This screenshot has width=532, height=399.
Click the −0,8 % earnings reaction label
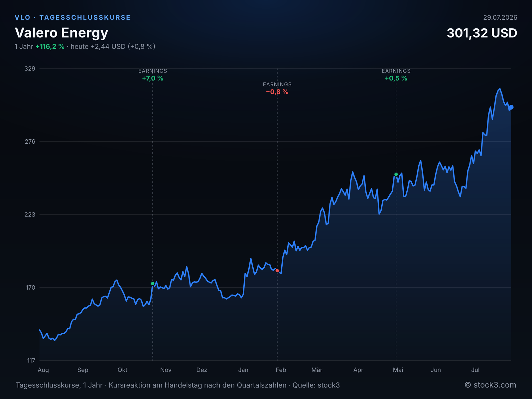(277, 92)
